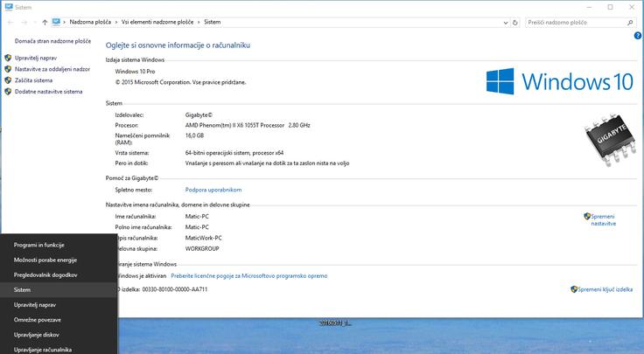Image resolution: width=644 pixels, height=354 pixels.
Task: Open Dodatne nastavitve sistema link
Action: [48, 92]
